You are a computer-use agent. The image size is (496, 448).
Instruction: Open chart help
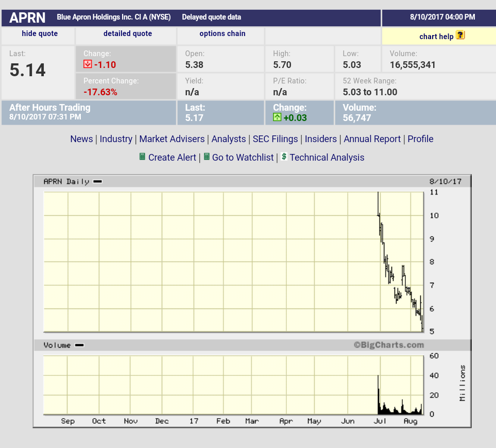point(436,37)
